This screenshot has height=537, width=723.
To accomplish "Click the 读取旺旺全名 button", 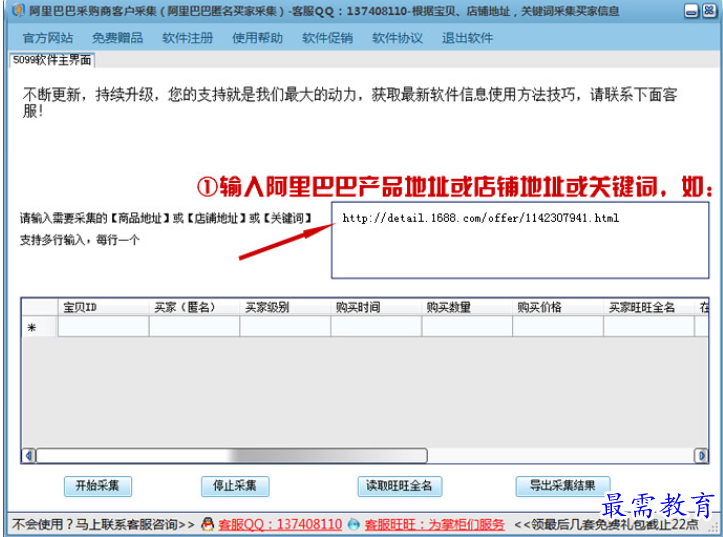I will pyautogui.click(x=400, y=486).
